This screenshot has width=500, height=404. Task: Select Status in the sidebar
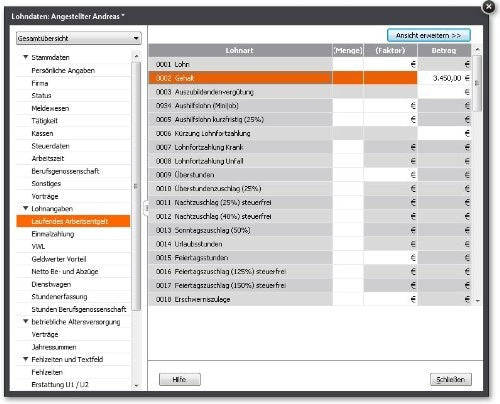[73, 96]
